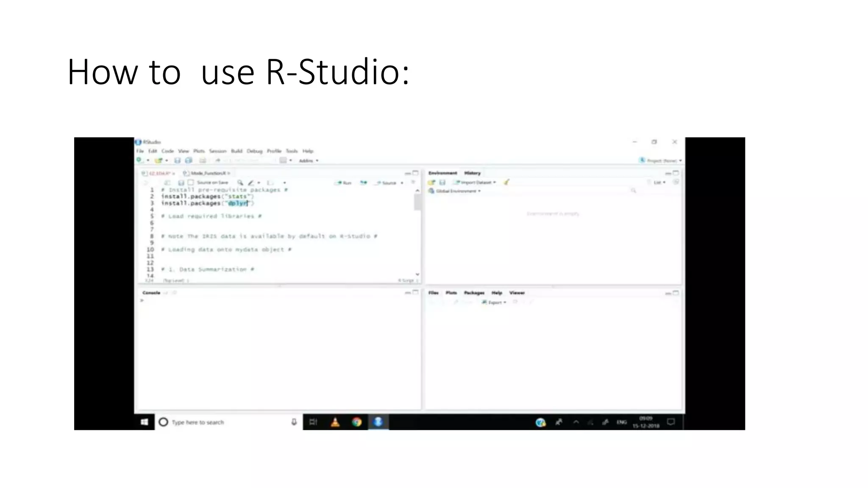Click the workspace panes layout icon
The width and height of the screenshot is (868, 488).
(x=283, y=161)
